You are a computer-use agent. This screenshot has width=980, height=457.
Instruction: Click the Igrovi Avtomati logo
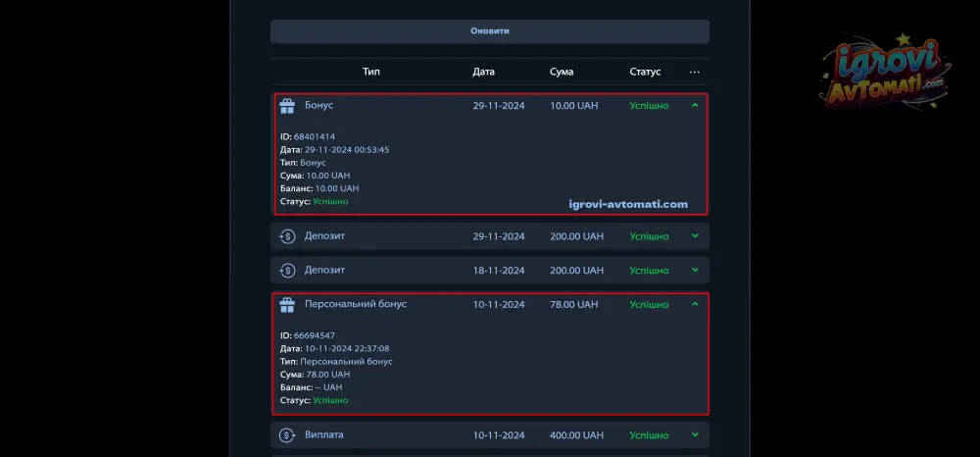coord(886,74)
